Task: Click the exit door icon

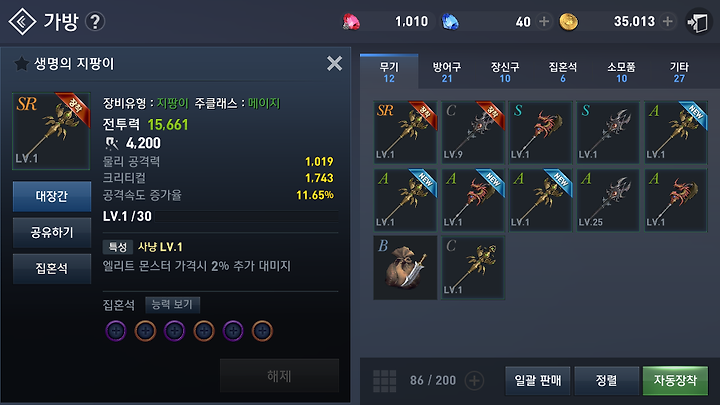Action: coord(698,22)
